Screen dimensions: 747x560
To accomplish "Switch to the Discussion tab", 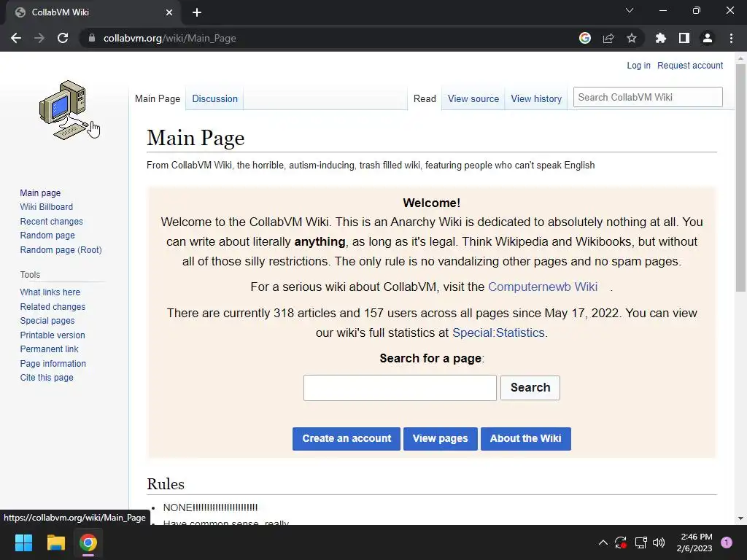I will [x=215, y=98].
